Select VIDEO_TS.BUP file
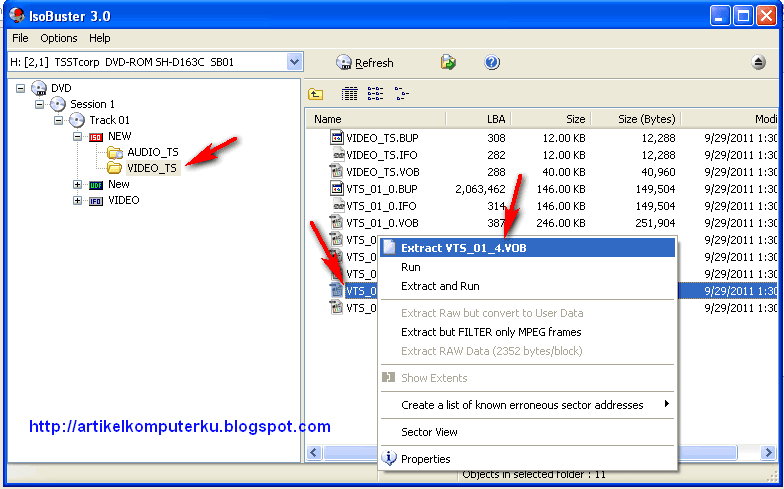 click(382, 138)
